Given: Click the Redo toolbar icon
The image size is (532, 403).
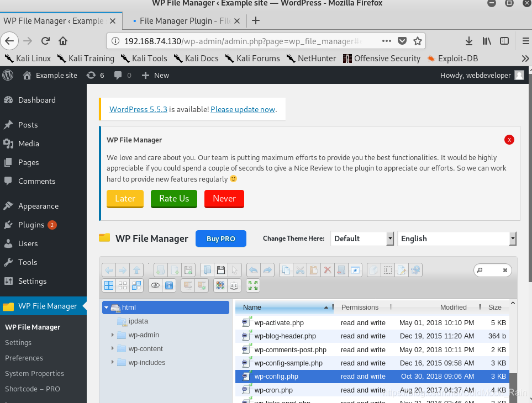Looking at the screenshot, I should point(267,270).
